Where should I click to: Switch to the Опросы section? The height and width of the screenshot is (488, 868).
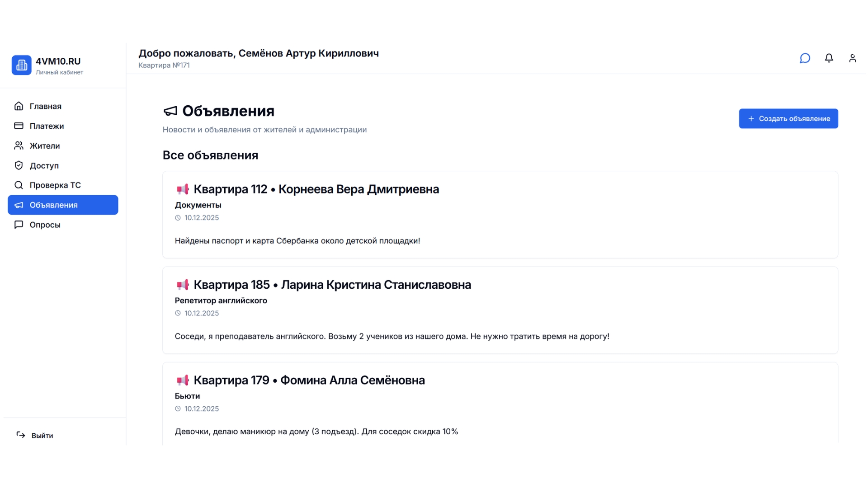[45, 225]
